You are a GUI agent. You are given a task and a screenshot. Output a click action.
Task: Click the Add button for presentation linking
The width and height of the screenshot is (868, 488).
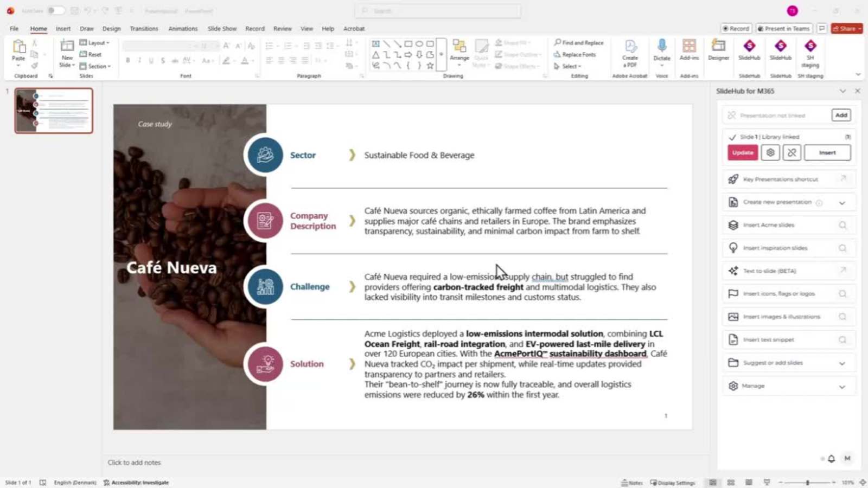coord(841,115)
